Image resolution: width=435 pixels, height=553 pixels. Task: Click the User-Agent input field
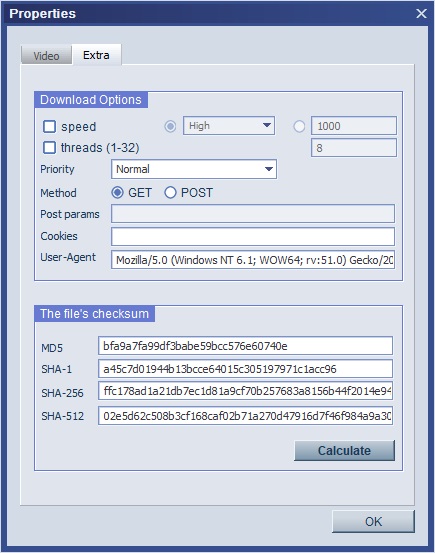(x=253, y=260)
